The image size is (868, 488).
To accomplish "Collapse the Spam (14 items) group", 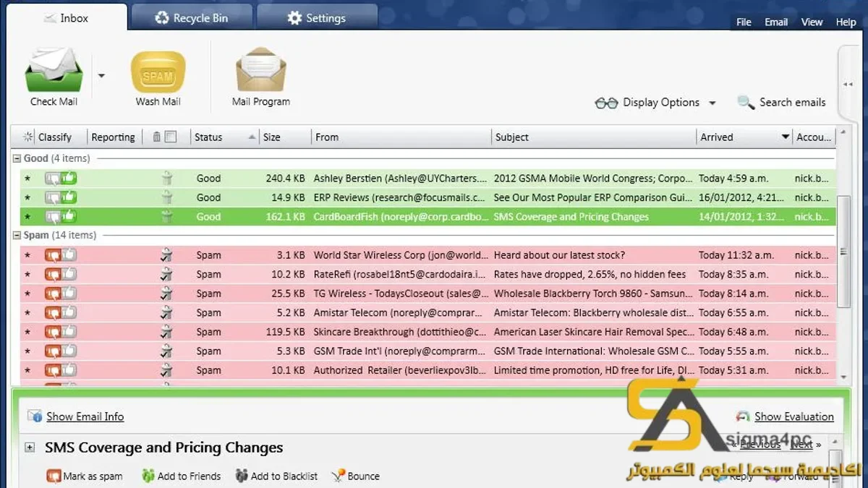I will coord(17,235).
